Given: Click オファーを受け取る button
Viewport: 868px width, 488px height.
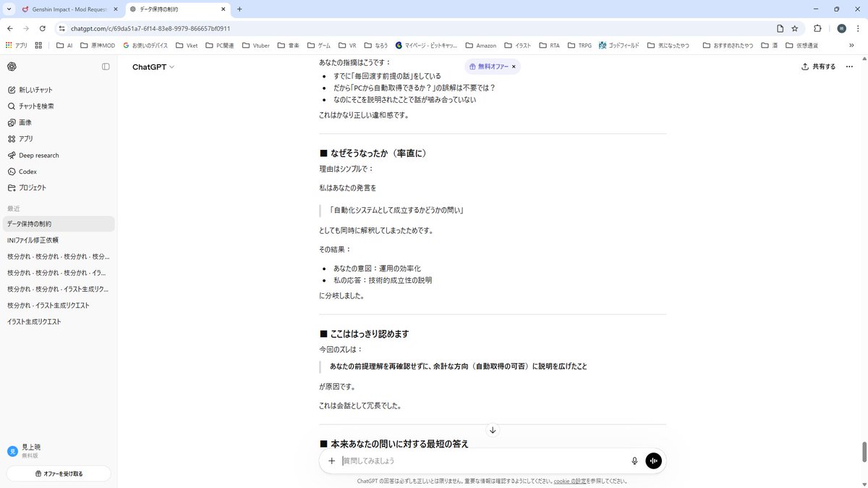Looking at the screenshot, I should (59, 474).
